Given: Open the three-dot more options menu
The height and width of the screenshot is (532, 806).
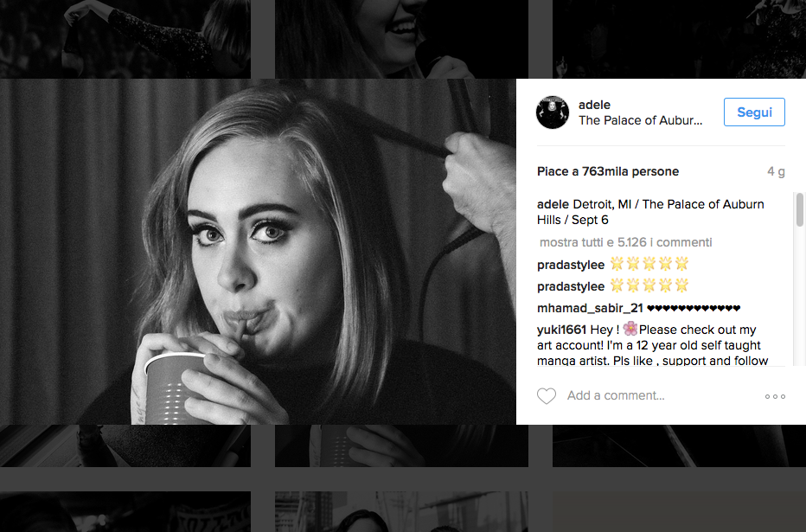Looking at the screenshot, I should [x=775, y=396].
